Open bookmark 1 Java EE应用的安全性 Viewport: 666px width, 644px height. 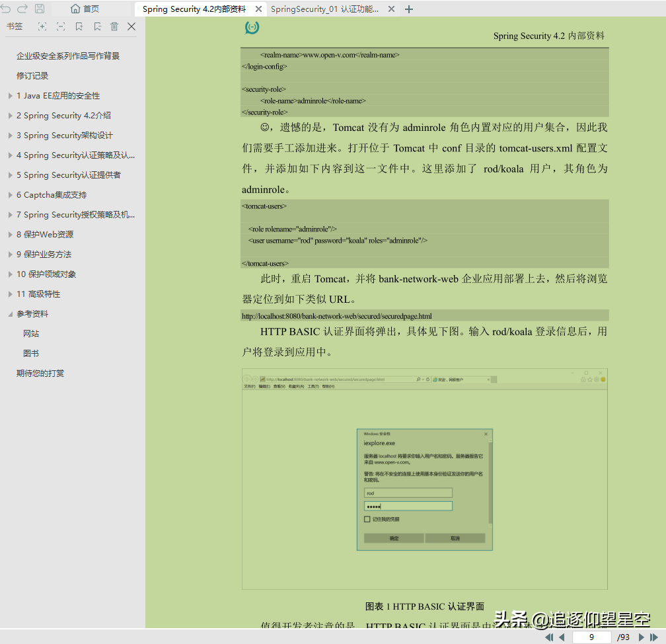(x=58, y=96)
